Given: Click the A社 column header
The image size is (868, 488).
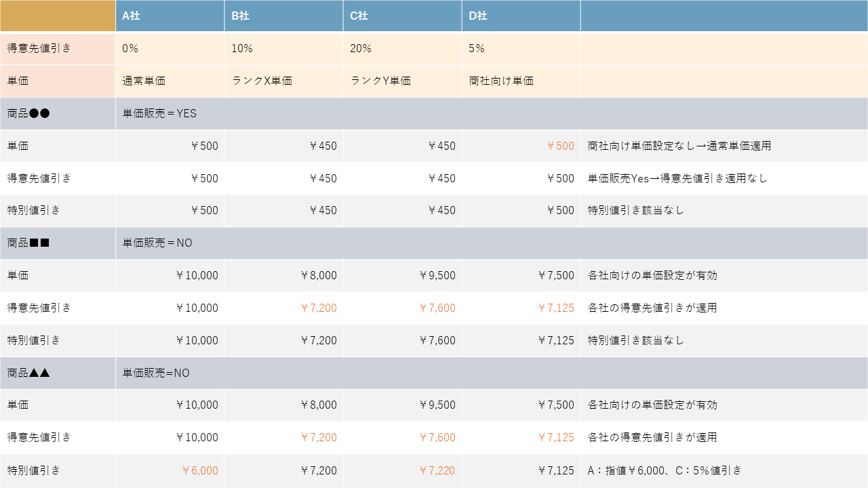Looking at the screenshot, I should (170, 16).
